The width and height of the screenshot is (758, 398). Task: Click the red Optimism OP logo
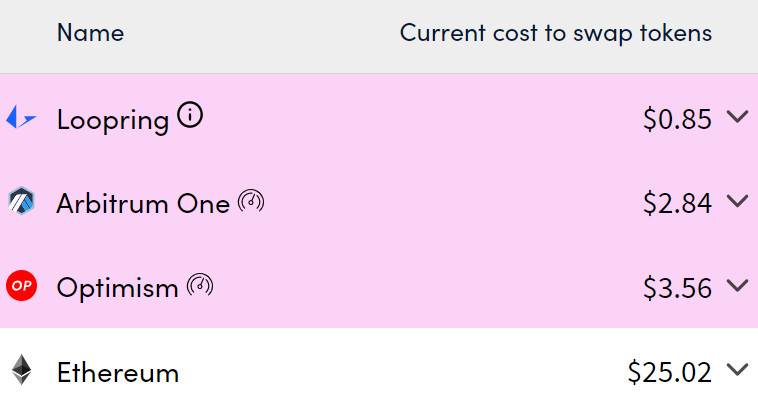coord(21,285)
